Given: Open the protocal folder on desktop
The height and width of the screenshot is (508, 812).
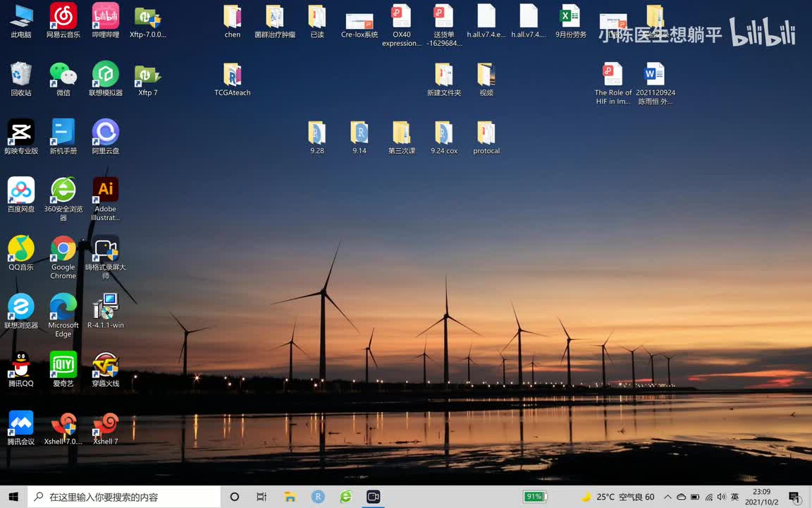Looking at the screenshot, I should pos(486,133).
